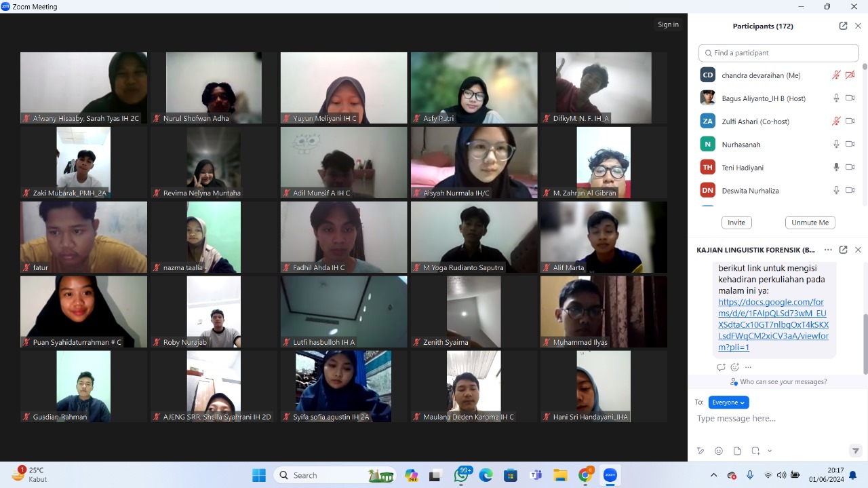The image size is (868, 488).
Task: Click the file attachment icon in chat
Action: 737,451
